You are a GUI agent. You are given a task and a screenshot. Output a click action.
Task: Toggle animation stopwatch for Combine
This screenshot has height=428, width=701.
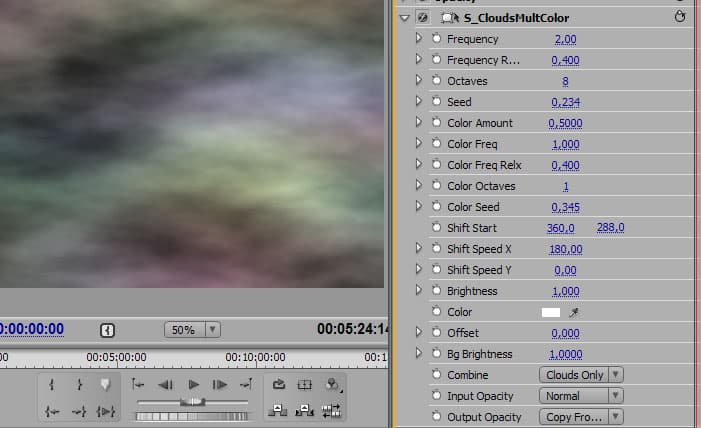coord(436,375)
